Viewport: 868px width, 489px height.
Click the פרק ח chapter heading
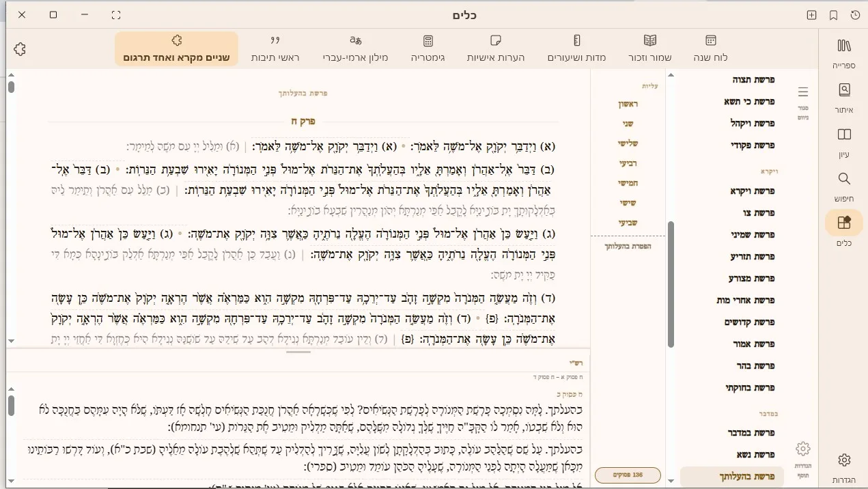(303, 121)
